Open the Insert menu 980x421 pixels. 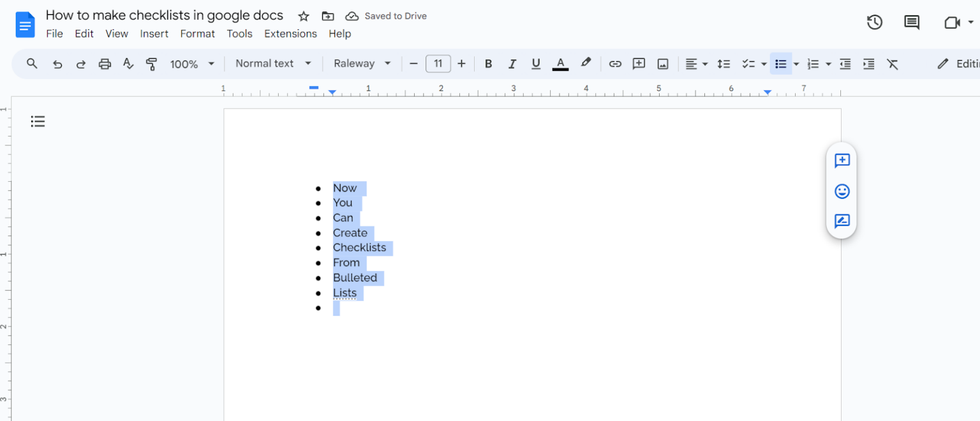coord(154,34)
